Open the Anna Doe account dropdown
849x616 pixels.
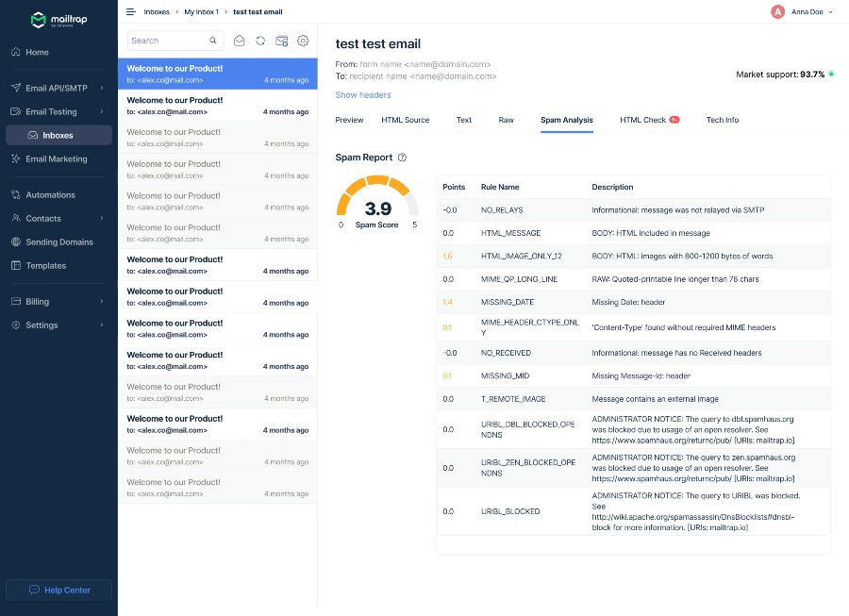click(x=803, y=12)
